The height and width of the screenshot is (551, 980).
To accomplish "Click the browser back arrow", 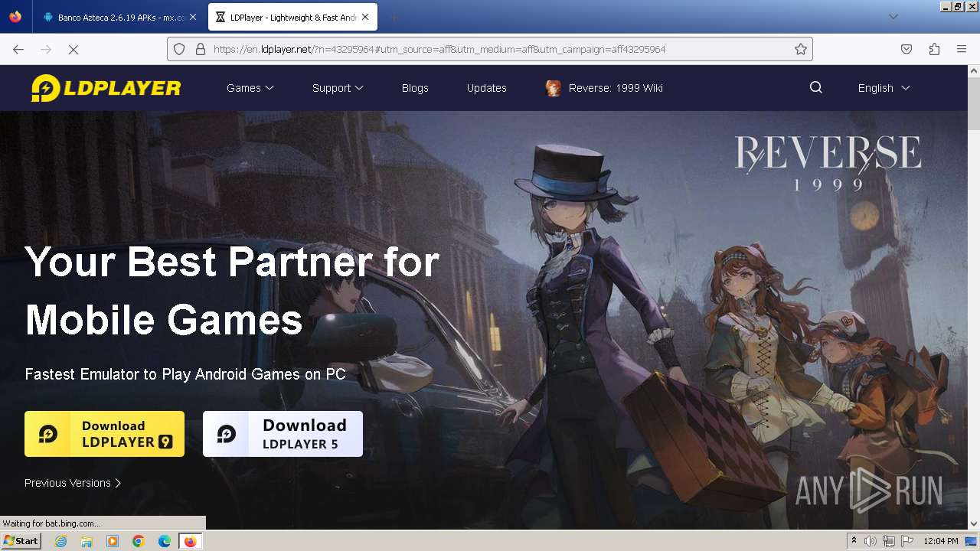I will (18, 49).
